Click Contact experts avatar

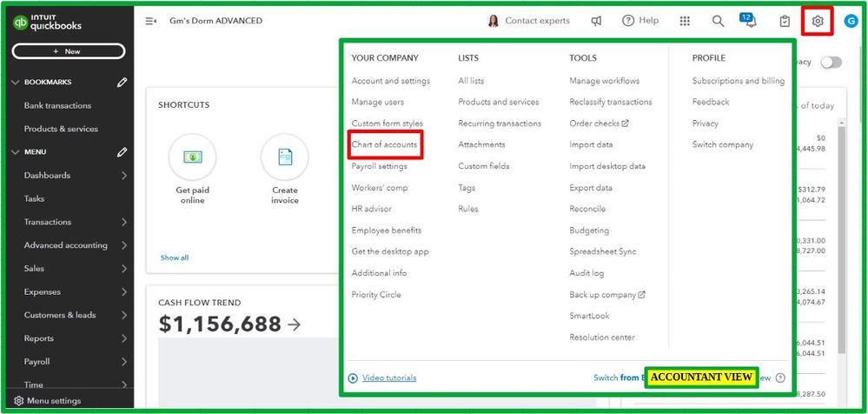coord(494,21)
